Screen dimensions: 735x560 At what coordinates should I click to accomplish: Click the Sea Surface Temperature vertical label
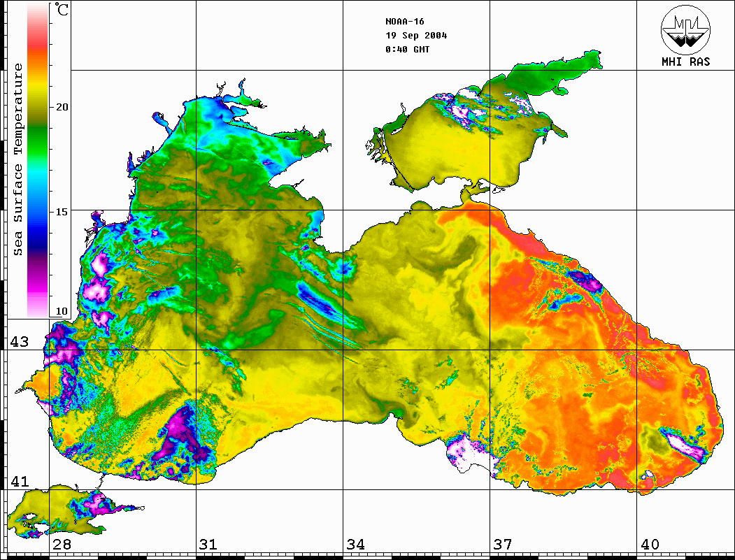(18, 160)
